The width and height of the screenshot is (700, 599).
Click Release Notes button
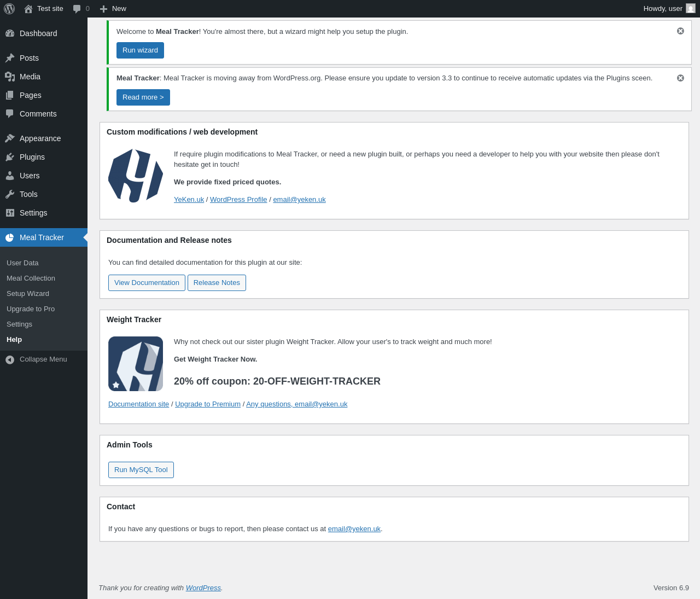(x=217, y=283)
